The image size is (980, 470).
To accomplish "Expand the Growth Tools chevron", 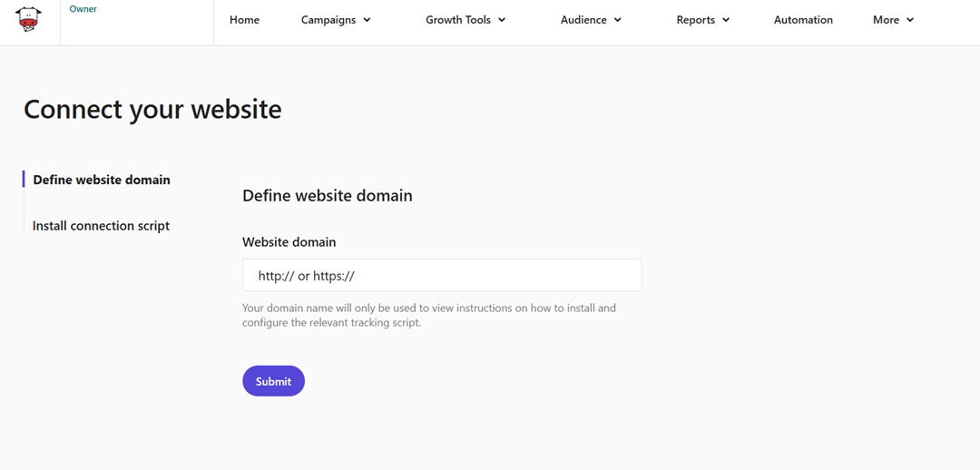I will pyautogui.click(x=502, y=20).
